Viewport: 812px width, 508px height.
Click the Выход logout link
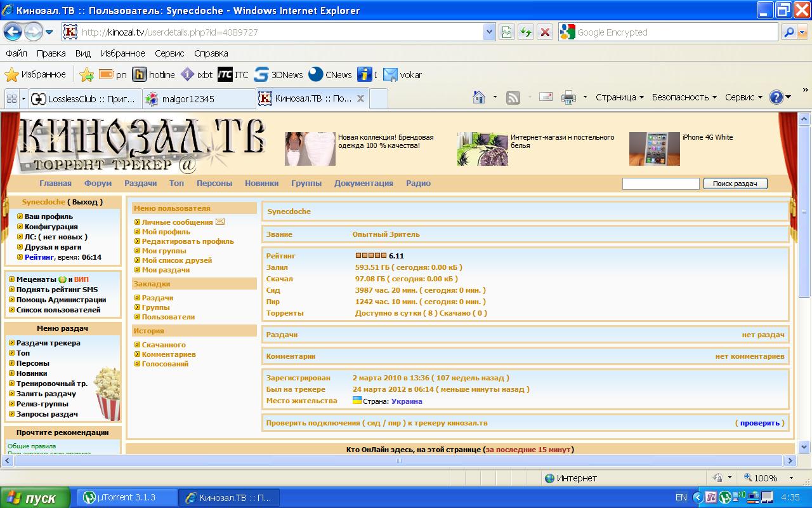pyautogui.click(x=86, y=202)
